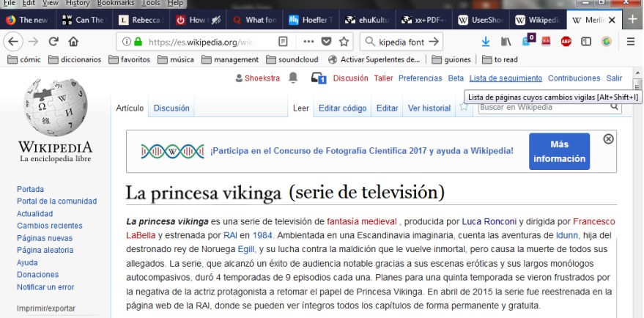Open Preferencias link

pos(420,78)
